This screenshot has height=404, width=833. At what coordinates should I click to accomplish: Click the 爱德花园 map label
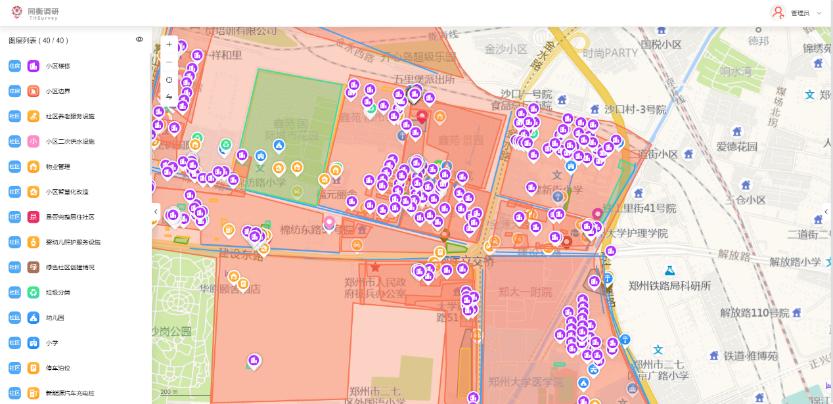[737, 146]
